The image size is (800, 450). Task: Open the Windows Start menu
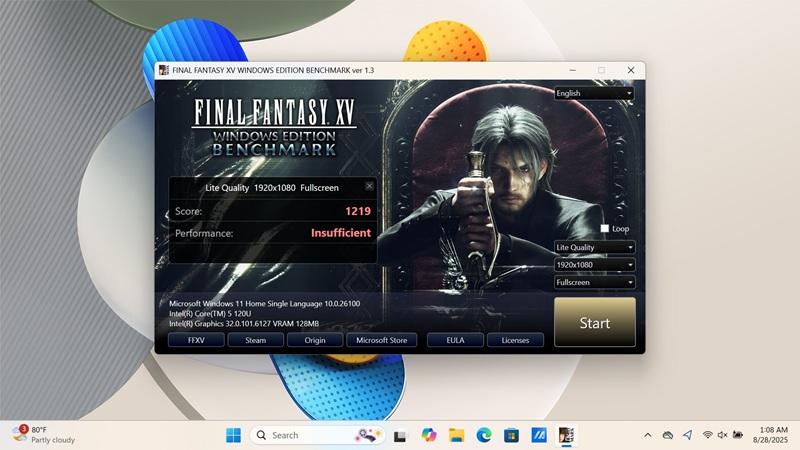[233, 435]
